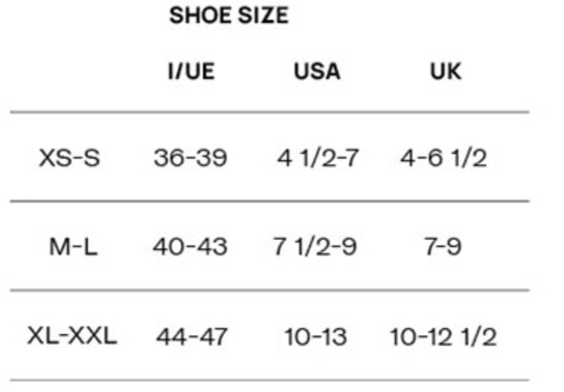Select the 40-43 I/UE size cell
The image size is (564, 392).
click(x=190, y=247)
